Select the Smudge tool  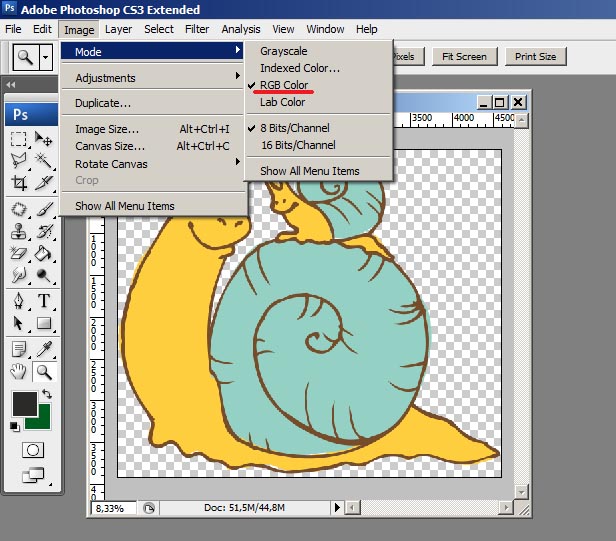coord(18,275)
